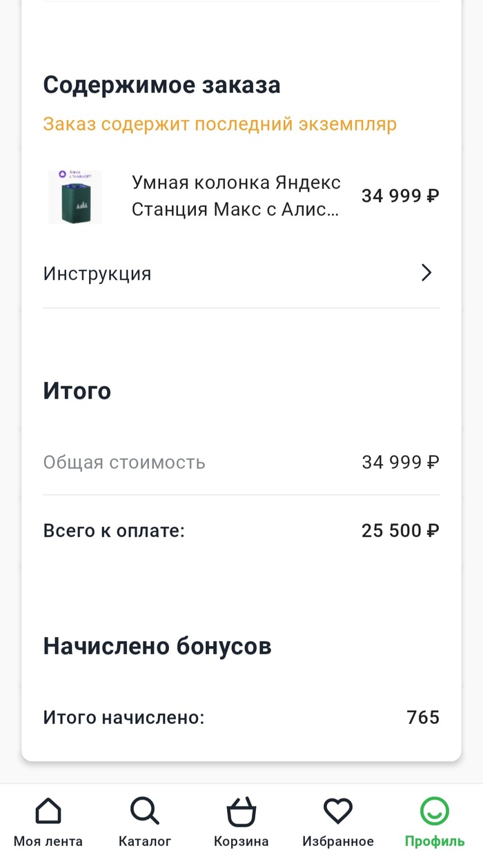Open the Каталог search icon
Image resolution: width=483 pixels, height=868 pixels.
(145, 811)
